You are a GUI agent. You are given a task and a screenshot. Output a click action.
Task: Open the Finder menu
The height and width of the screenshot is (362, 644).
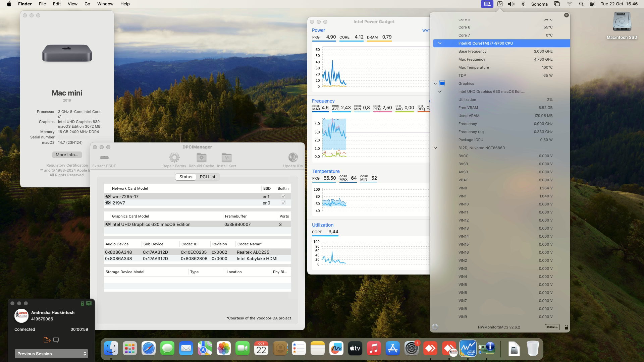click(x=25, y=4)
